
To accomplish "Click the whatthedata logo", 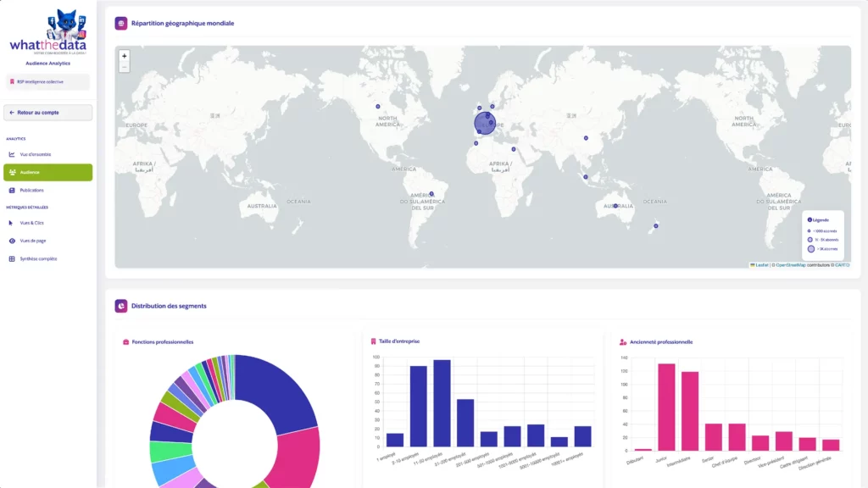I will pos(47,35).
